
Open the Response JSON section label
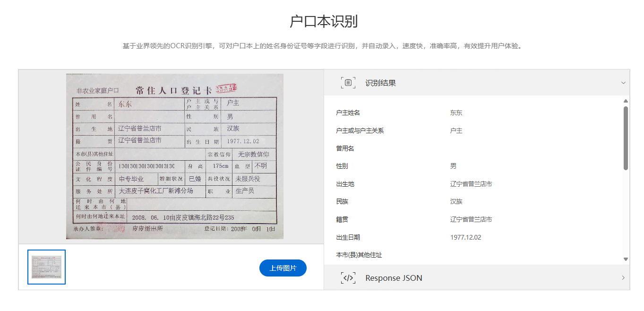[x=394, y=278]
